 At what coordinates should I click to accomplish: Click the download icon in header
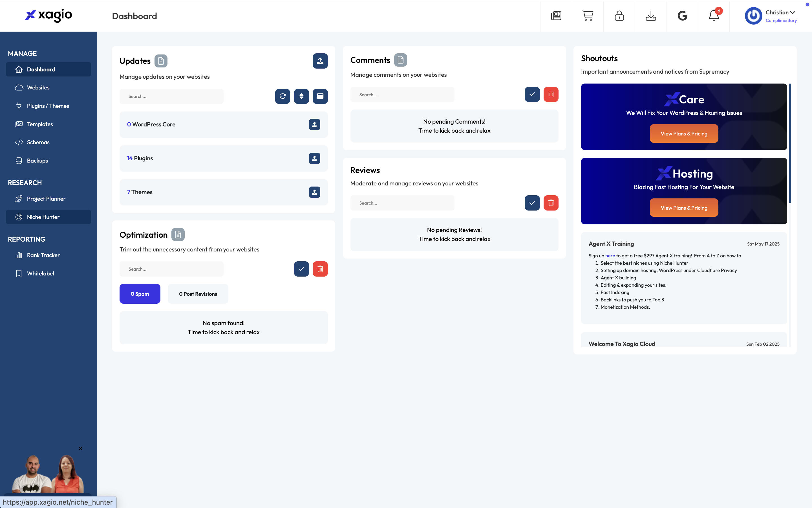(651, 16)
